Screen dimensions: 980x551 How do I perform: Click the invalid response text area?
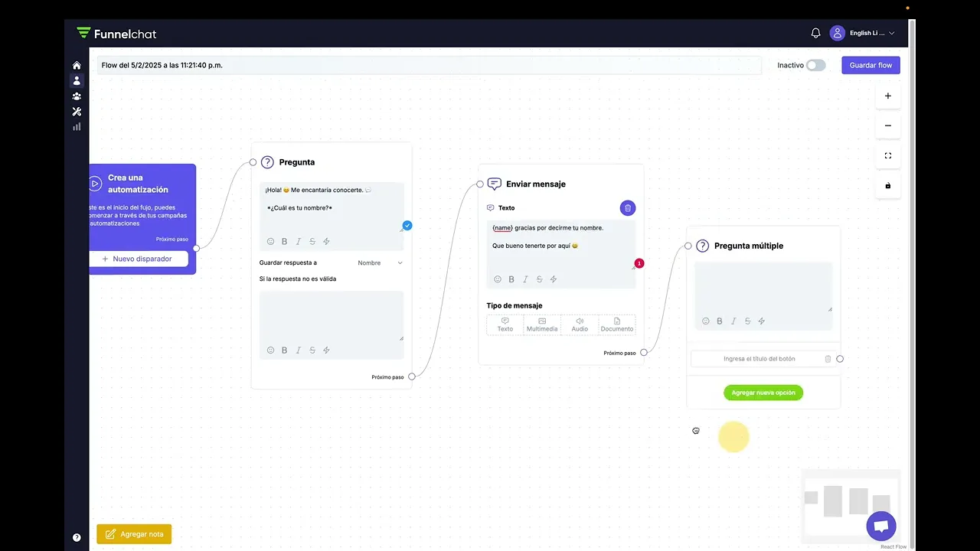pos(332,316)
